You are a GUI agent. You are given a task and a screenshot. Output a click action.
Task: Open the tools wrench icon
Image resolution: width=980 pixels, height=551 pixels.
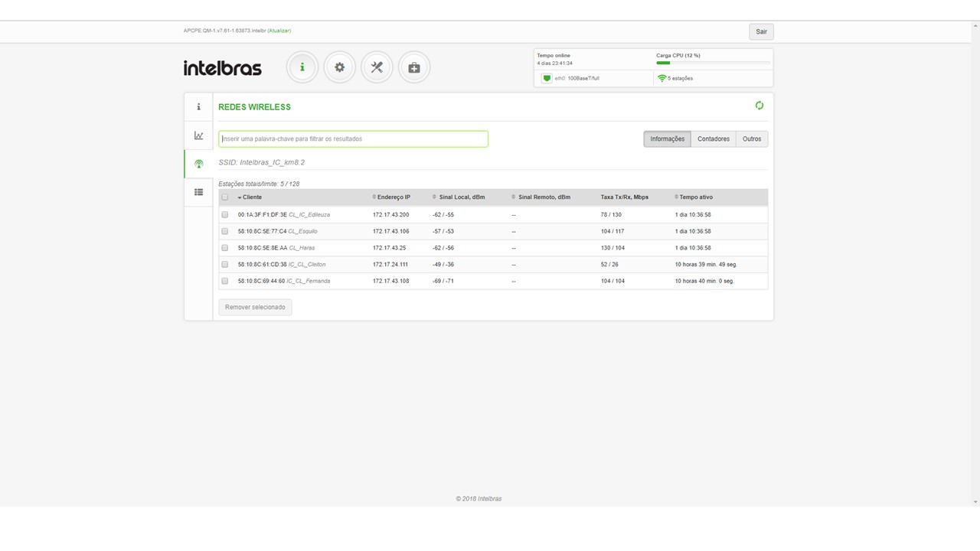[377, 67]
